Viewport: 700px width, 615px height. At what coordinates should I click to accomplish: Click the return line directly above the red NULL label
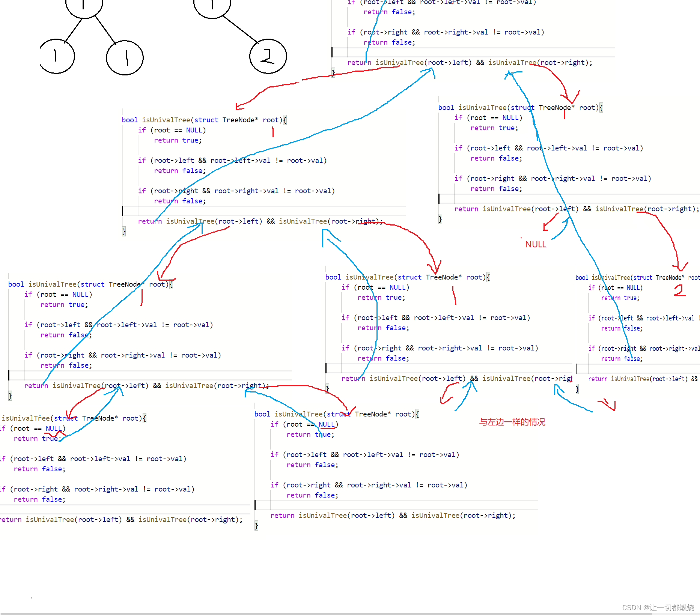[x=577, y=209]
